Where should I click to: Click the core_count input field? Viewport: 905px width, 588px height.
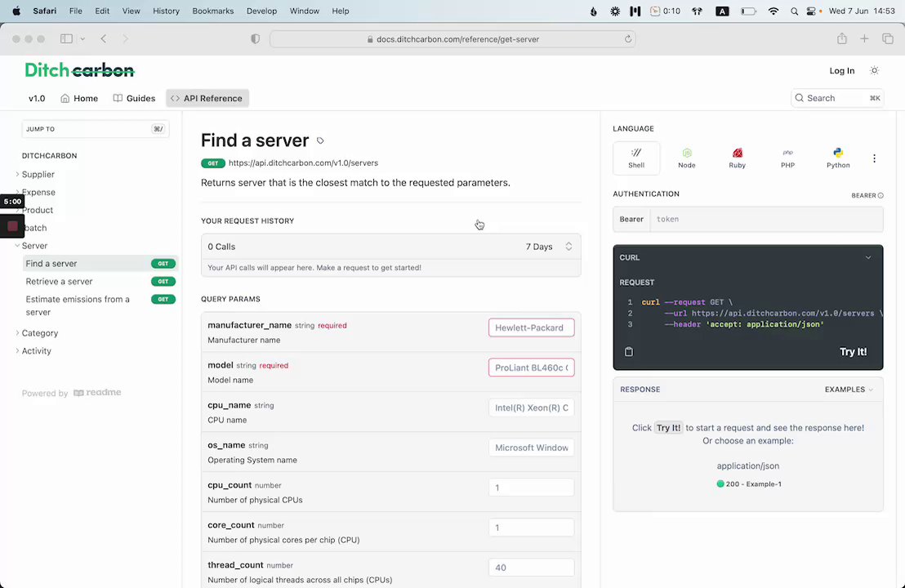coord(531,528)
